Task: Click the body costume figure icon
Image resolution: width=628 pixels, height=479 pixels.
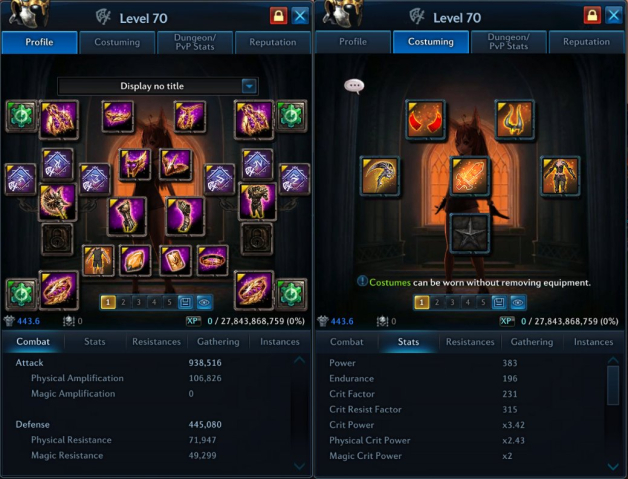Action: tap(560, 176)
